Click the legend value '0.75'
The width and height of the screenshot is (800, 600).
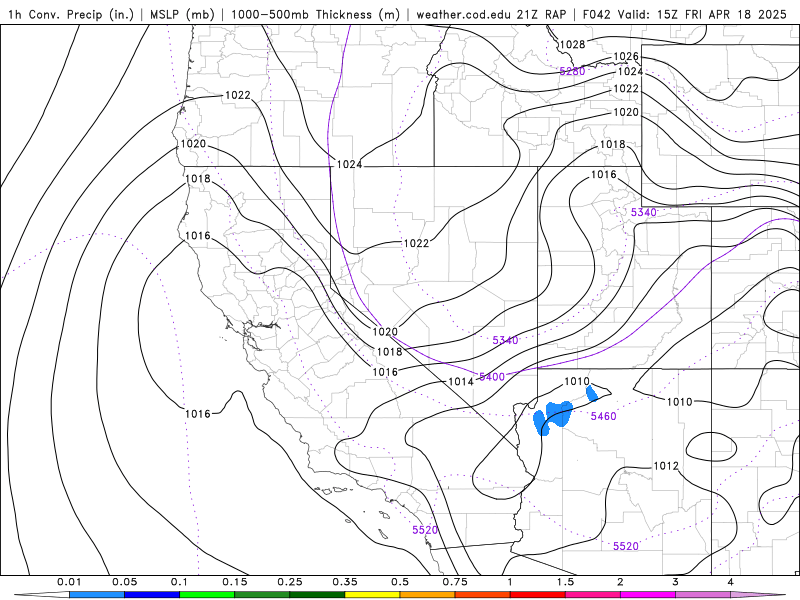pyautogui.click(x=455, y=582)
